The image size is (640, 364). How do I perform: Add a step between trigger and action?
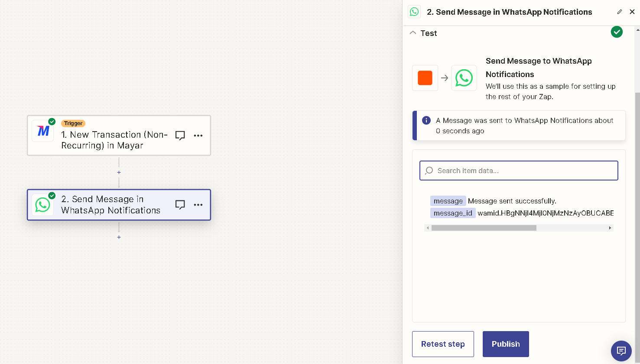pos(119,172)
